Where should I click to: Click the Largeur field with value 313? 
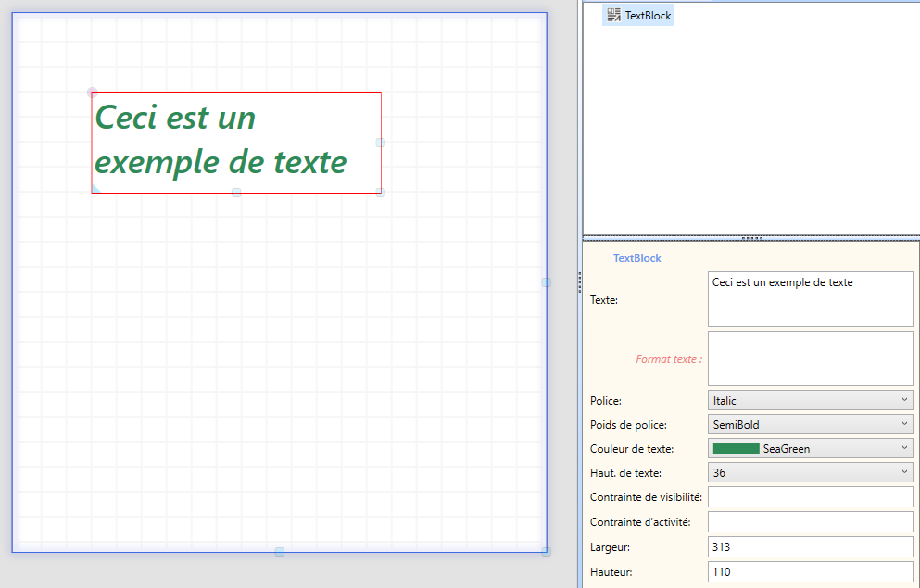click(x=810, y=547)
